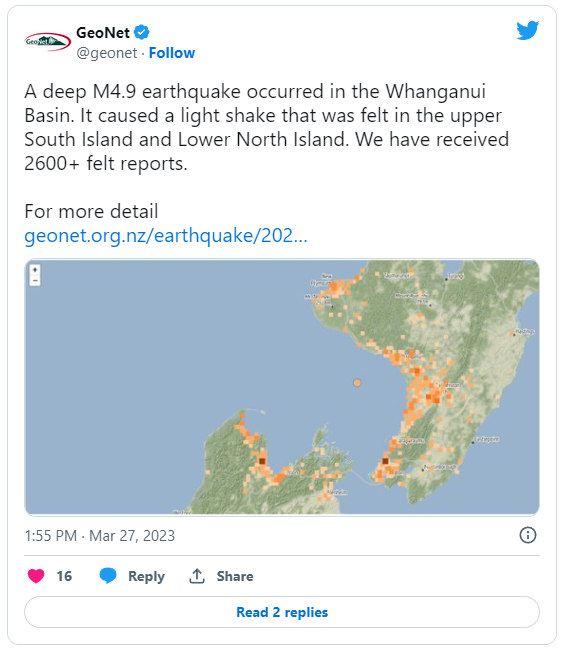Image resolution: width=563 pixels, height=651 pixels.
Task: Click the blue reply speech bubble icon
Action: click(108, 576)
